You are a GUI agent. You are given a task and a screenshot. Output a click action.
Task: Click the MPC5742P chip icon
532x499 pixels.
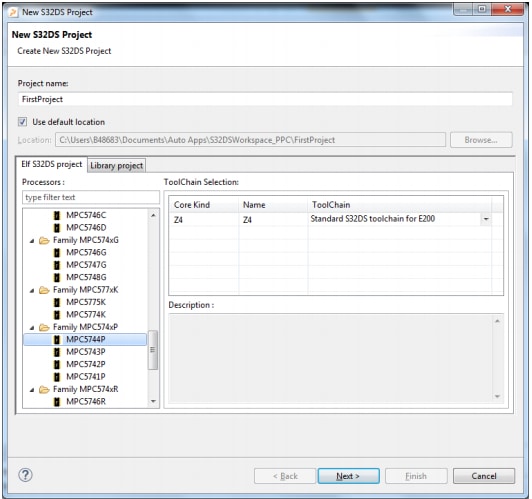(57, 364)
